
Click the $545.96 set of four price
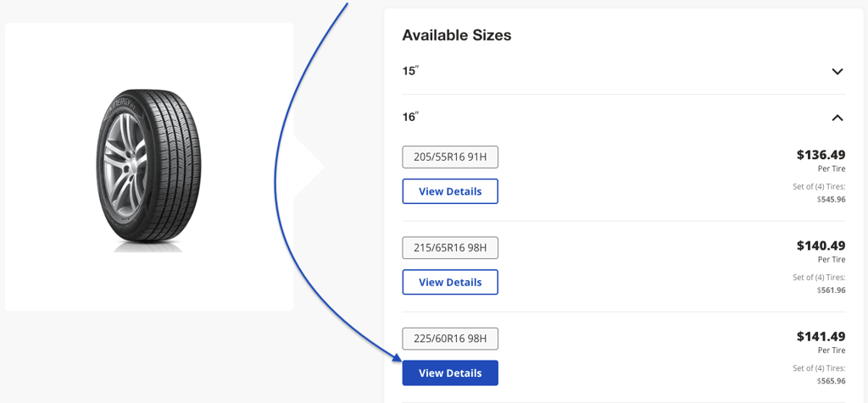(x=832, y=200)
